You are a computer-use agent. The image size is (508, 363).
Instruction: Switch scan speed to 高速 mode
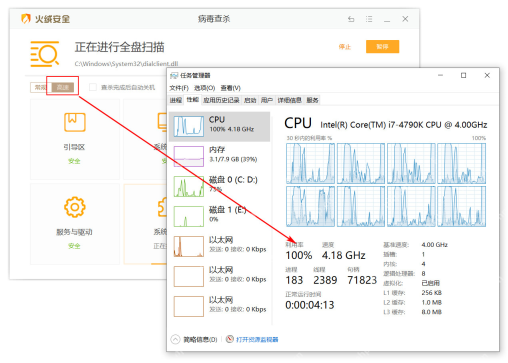63,87
